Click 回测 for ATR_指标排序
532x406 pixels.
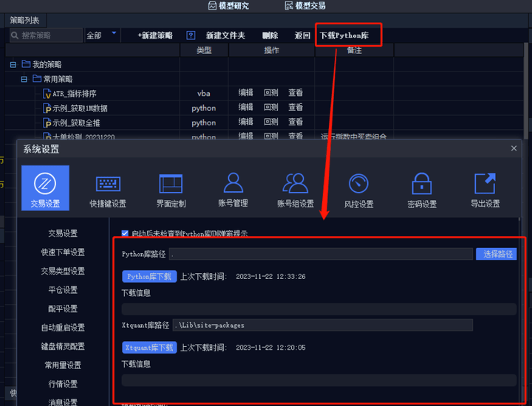click(x=271, y=92)
